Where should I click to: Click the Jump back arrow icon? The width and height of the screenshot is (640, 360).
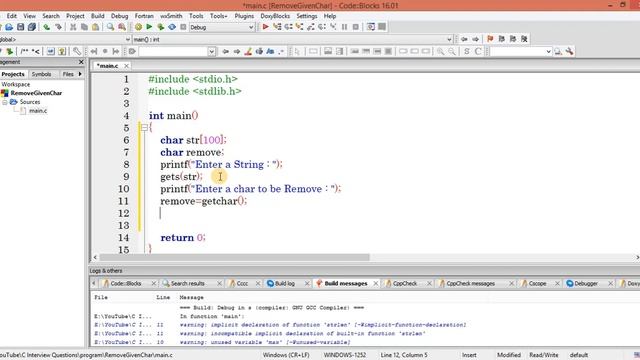464,39
